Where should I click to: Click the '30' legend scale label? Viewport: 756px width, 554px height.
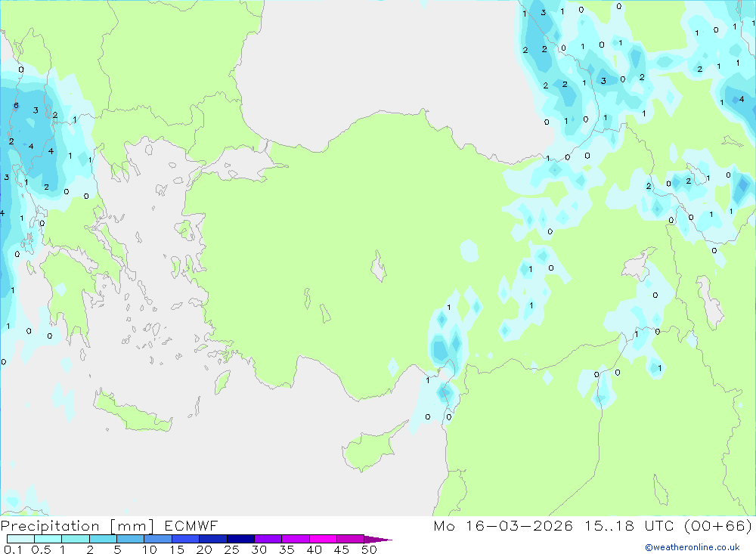point(259,549)
